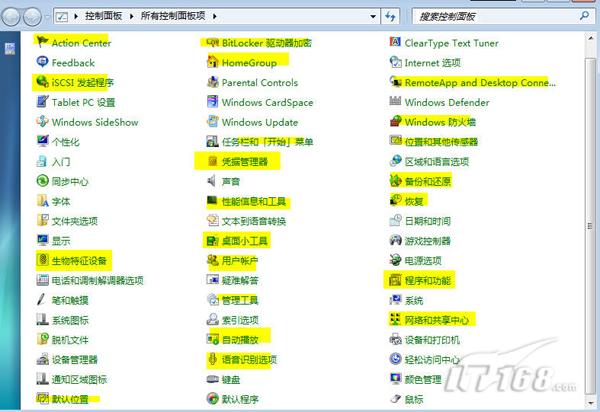Screen dimensions: 600x412
Task: Click the search magnifier button
Action: [584, 16]
